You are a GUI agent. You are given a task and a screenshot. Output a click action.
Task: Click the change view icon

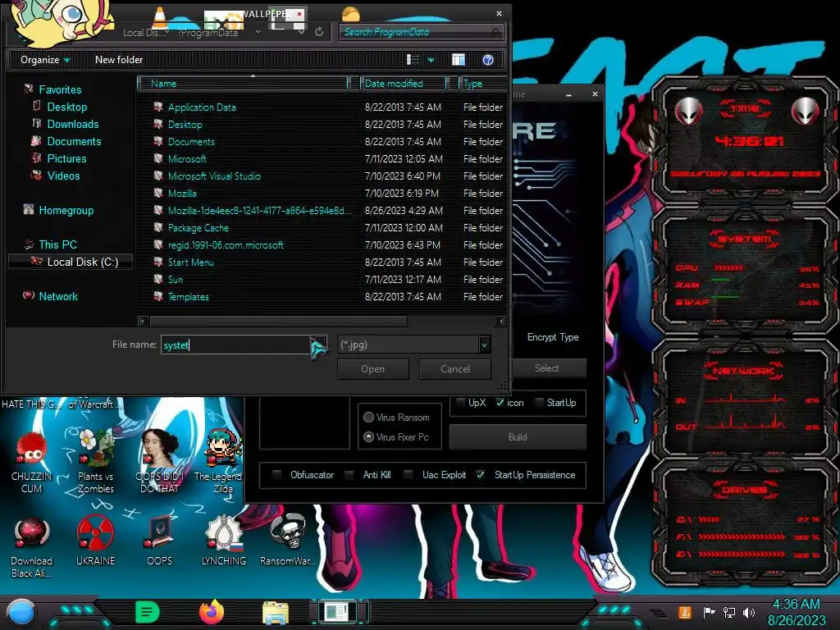coord(413,60)
